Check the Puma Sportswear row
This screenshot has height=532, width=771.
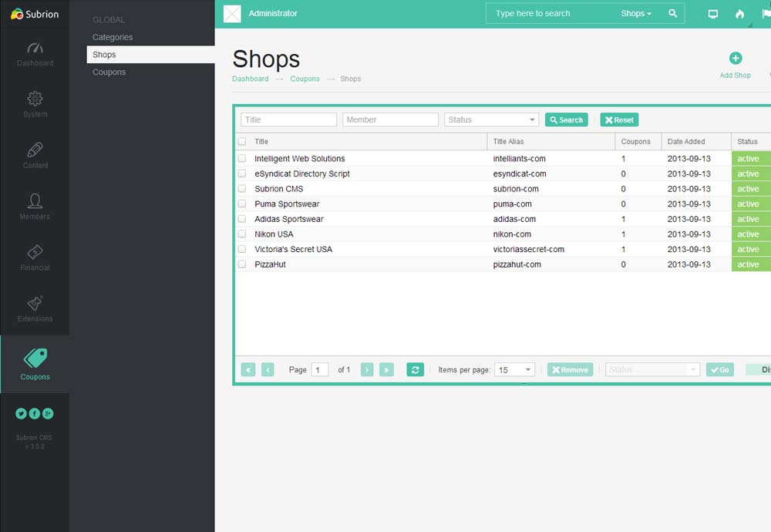click(242, 204)
